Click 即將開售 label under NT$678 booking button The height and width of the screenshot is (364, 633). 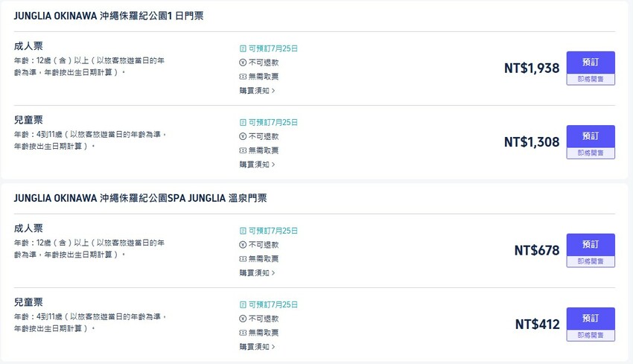click(590, 262)
